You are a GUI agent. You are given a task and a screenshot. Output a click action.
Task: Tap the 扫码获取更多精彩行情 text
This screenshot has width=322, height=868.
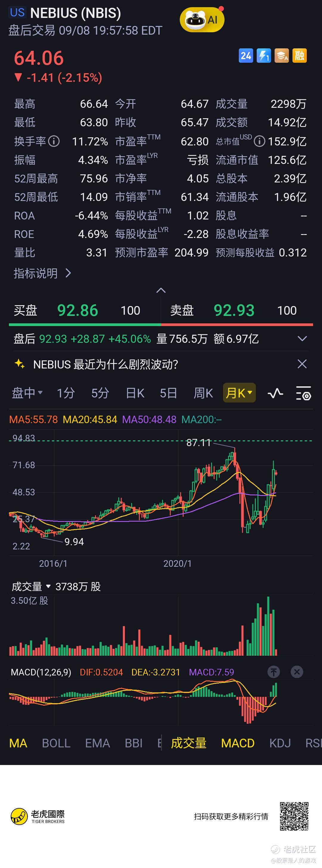(231, 816)
